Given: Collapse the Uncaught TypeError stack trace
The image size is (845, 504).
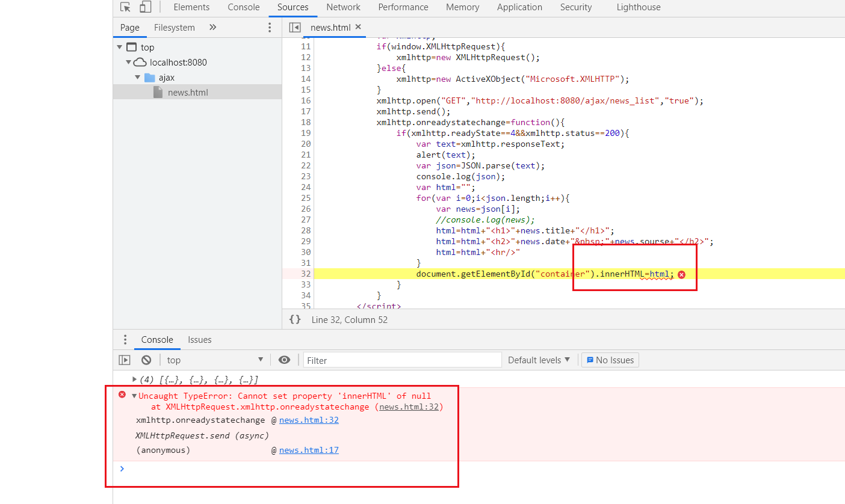Looking at the screenshot, I should click(x=134, y=396).
